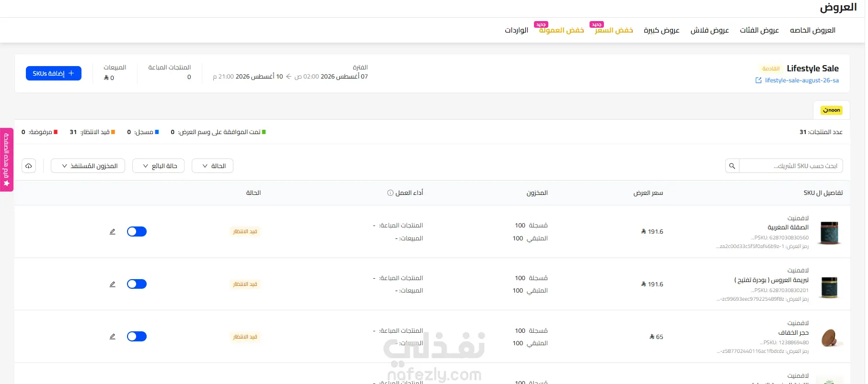This screenshot has height=384, width=868.
Task: Select the خفض السعر tab
Action: click(613, 30)
